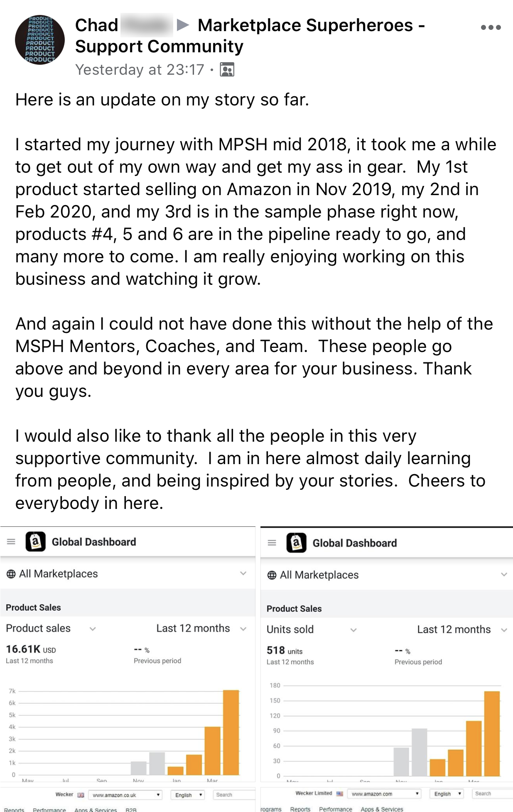The height and width of the screenshot is (812, 513).
Task: Open B2B menu in left screenshot
Action: pyautogui.click(x=131, y=810)
